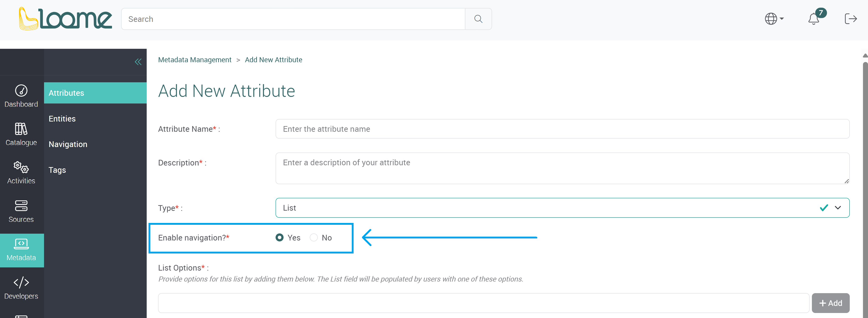Open the Type dropdown showing List
The image size is (868, 318).
tap(562, 208)
